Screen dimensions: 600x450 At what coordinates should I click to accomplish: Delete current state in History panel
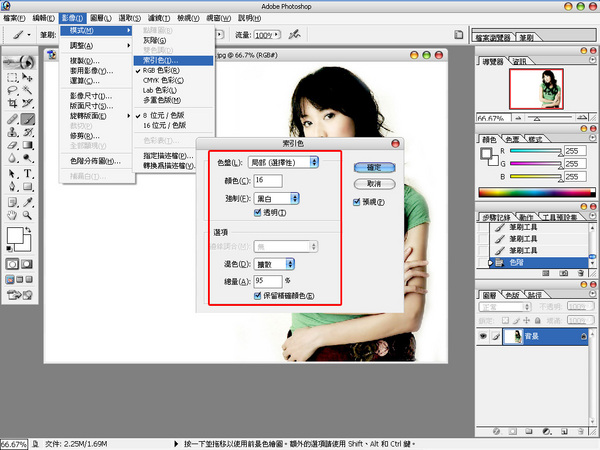click(x=580, y=273)
